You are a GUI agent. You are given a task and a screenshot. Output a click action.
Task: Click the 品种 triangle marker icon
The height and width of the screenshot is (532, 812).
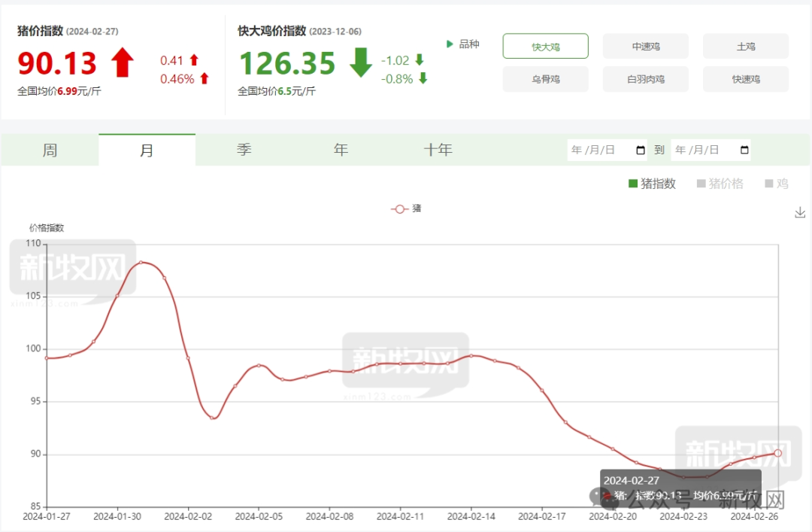450,44
